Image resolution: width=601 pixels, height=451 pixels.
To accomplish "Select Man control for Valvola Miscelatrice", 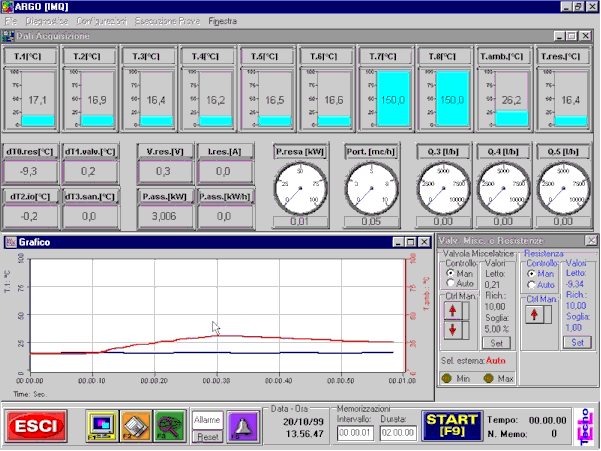I will click(x=450, y=273).
